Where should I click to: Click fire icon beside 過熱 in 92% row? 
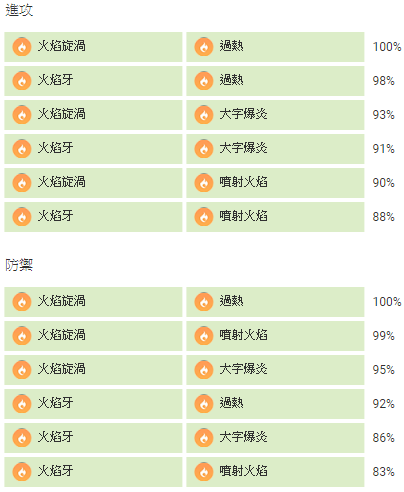pyautogui.click(x=204, y=404)
